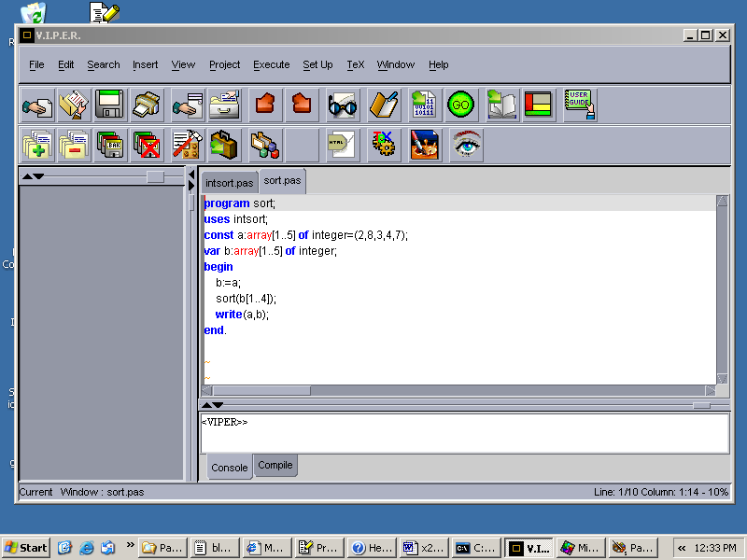Open the Insert menu
The height and width of the screenshot is (560, 747).
pos(146,64)
